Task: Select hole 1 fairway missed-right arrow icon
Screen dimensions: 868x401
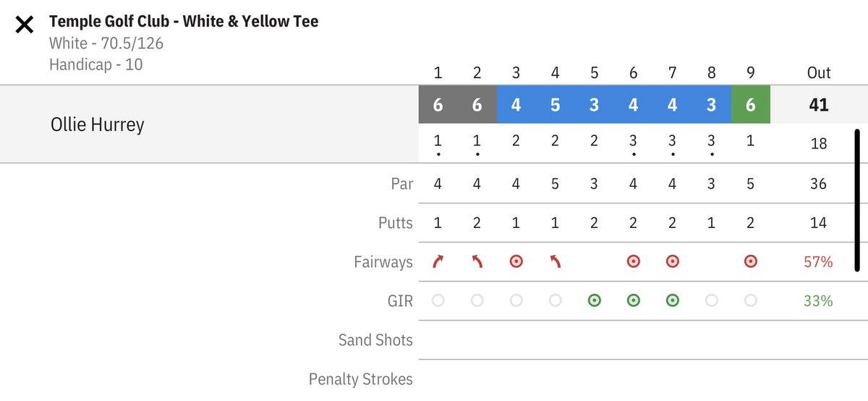Action: (438, 261)
